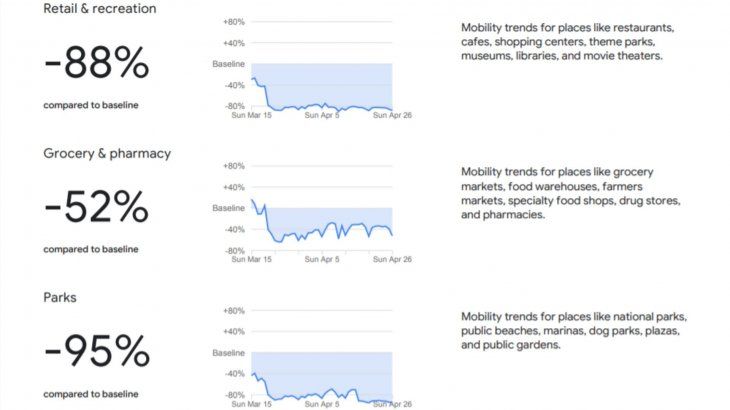
Task: Select the -88% retail figure
Action: 96,65
